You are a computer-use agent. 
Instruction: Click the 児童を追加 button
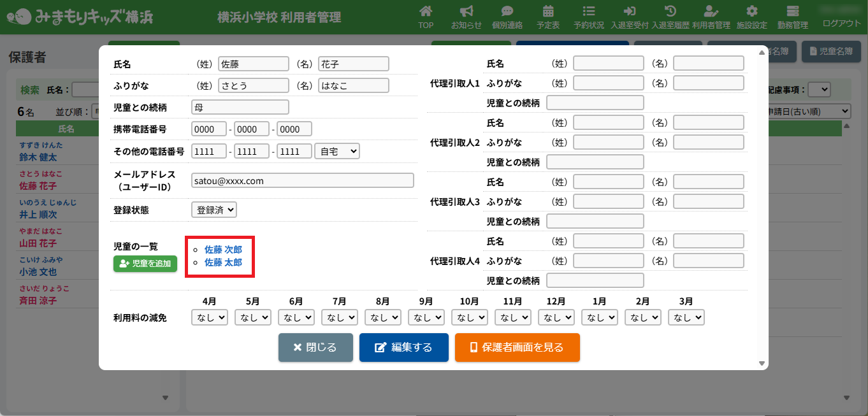point(145,264)
